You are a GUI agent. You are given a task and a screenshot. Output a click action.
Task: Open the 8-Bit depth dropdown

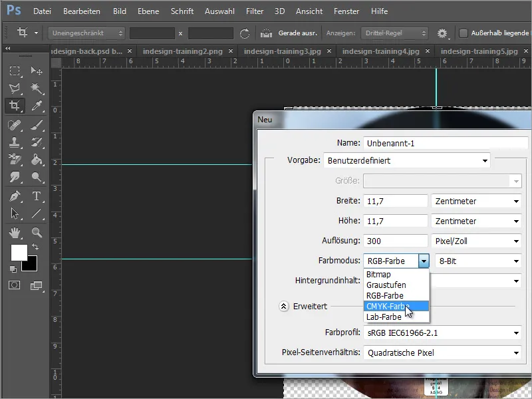(478, 261)
